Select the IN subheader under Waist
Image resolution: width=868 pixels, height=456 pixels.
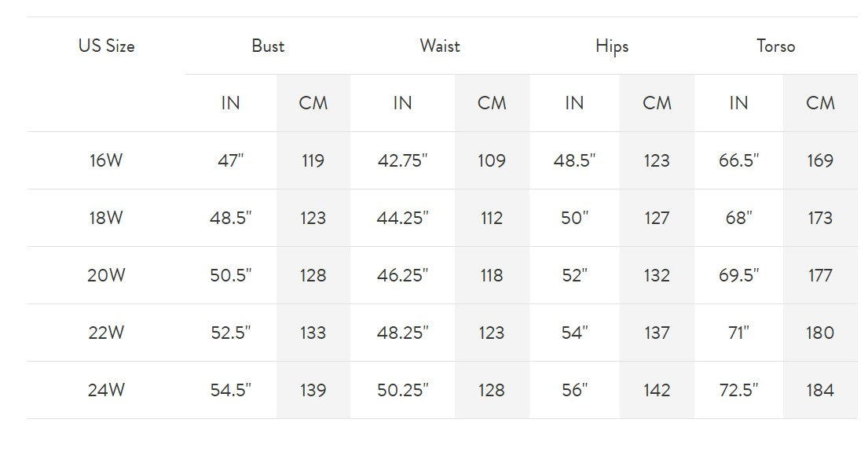click(402, 104)
